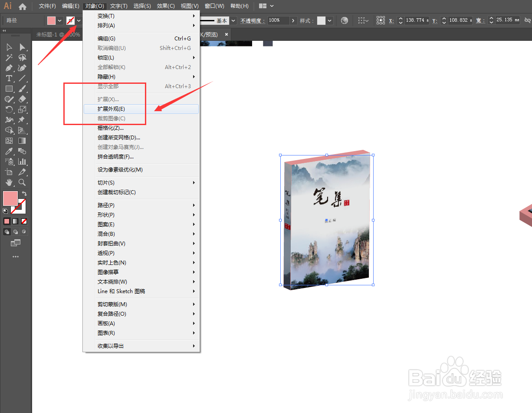This screenshot has height=413, width=532.
Task: Change screen mode icon
Action: 16,243
